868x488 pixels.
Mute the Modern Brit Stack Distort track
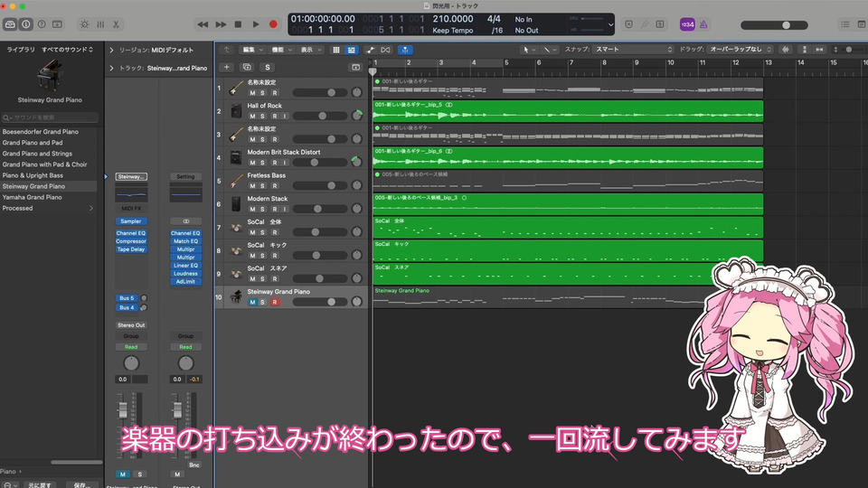tap(252, 163)
